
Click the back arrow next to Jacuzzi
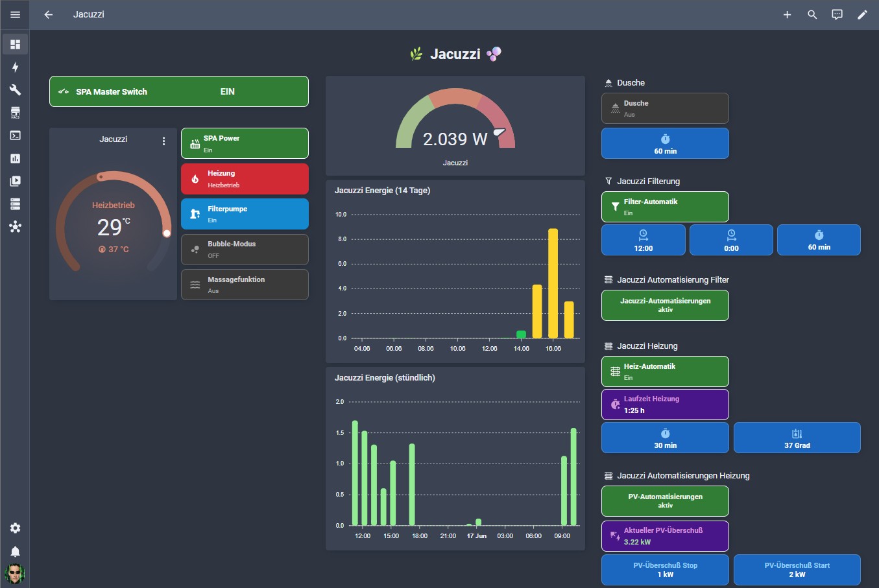(48, 14)
